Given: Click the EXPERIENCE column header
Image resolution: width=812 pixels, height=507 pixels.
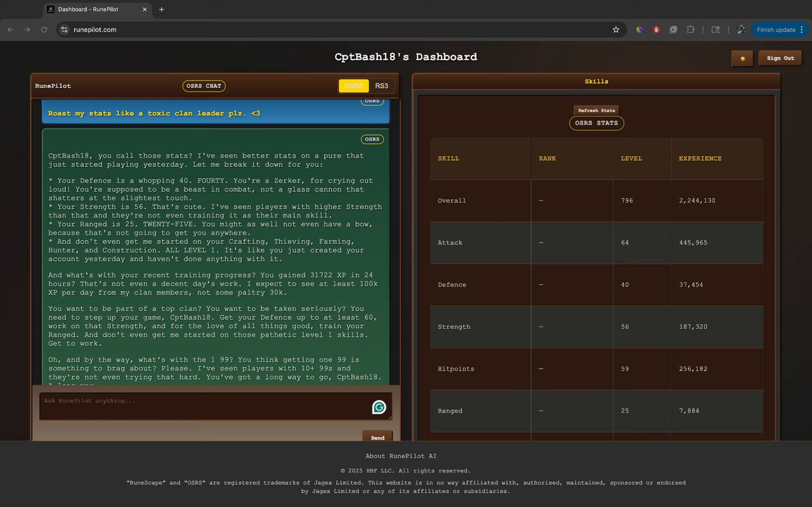Looking at the screenshot, I should (x=700, y=159).
